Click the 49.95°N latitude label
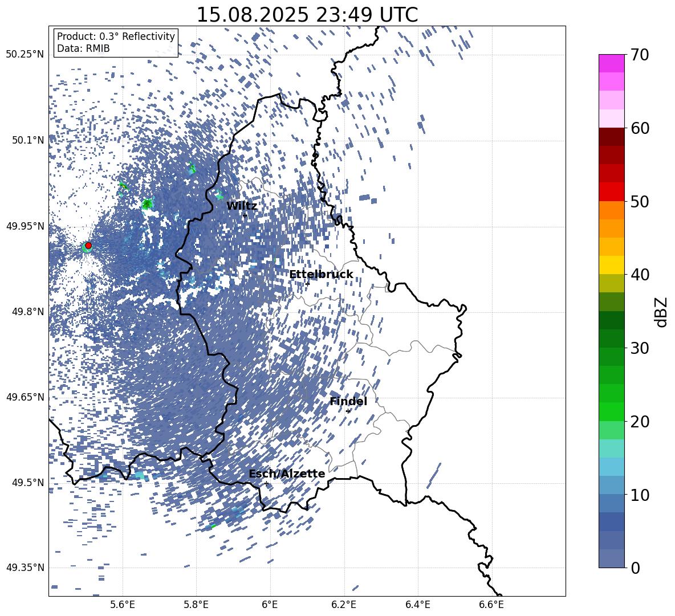Screen dimensions: 675x616 pos(25,226)
